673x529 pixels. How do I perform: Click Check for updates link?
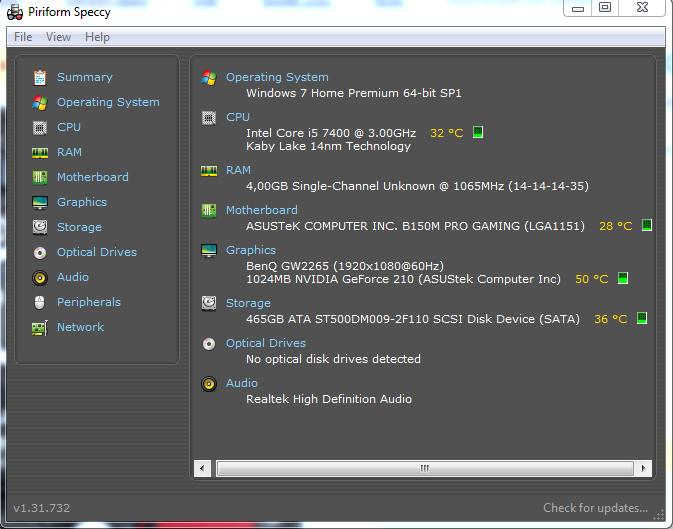[x=596, y=508]
